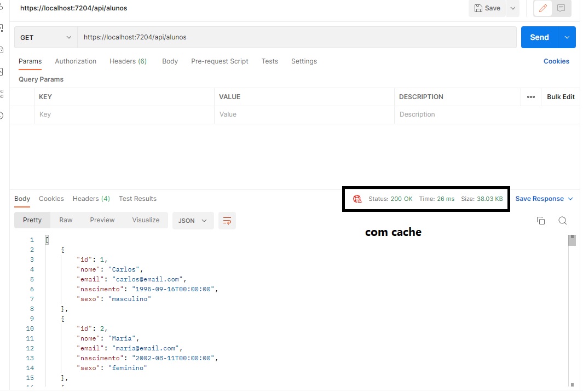Edit the request name with the pencil icon
Viewport: 583px width, 392px height.
pyautogui.click(x=542, y=8)
